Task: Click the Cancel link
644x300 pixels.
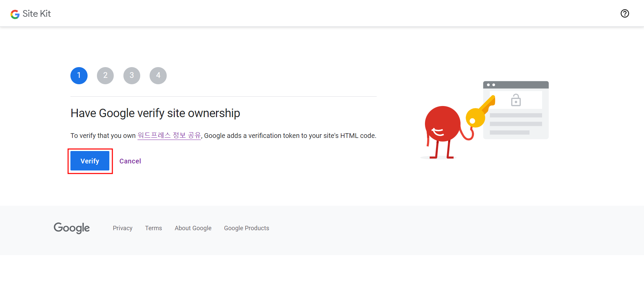Action: (130, 161)
